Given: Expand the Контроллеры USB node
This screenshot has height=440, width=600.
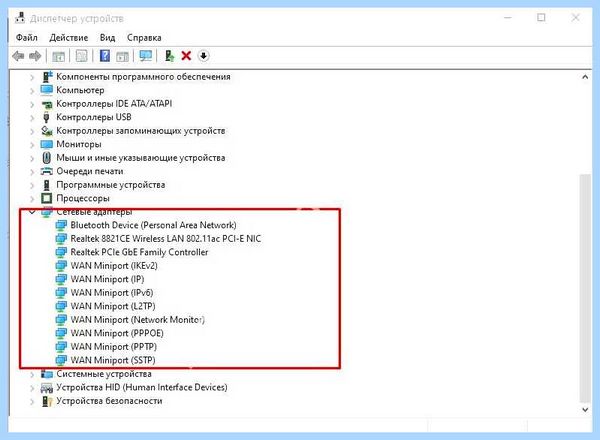Looking at the screenshot, I should tap(32, 118).
